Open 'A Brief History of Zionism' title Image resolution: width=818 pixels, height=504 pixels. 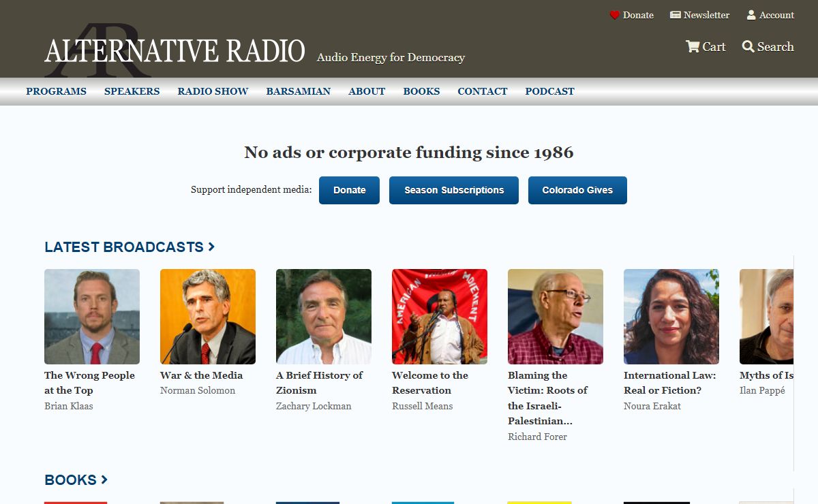[319, 383]
